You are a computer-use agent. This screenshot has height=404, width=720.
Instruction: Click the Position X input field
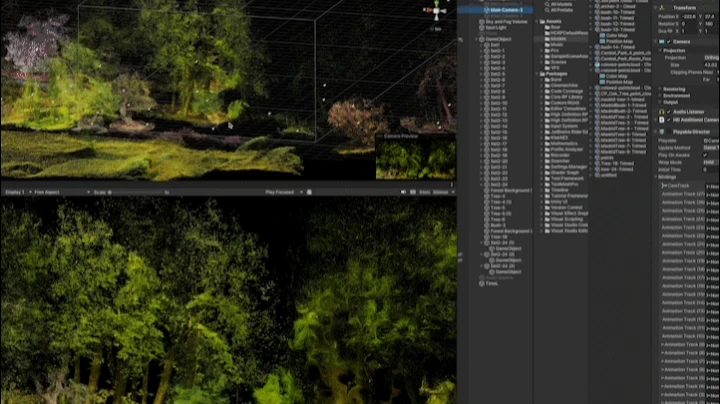(x=690, y=17)
